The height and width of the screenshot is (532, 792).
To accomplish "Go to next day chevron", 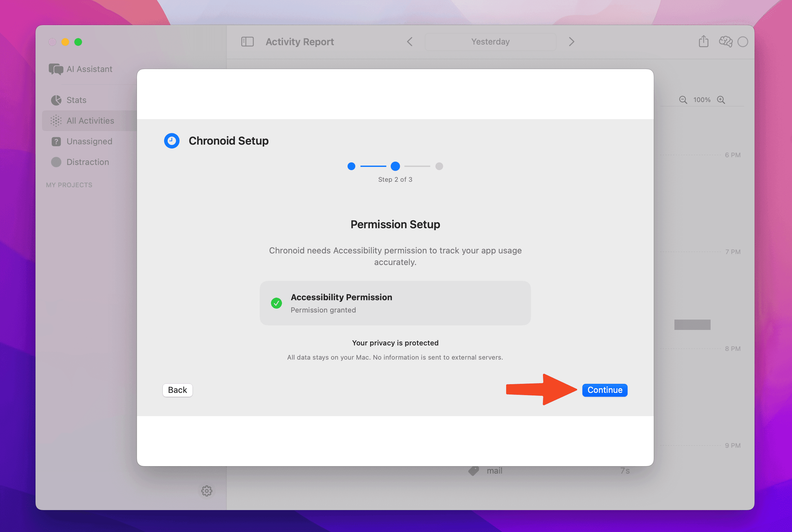I will point(571,42).
